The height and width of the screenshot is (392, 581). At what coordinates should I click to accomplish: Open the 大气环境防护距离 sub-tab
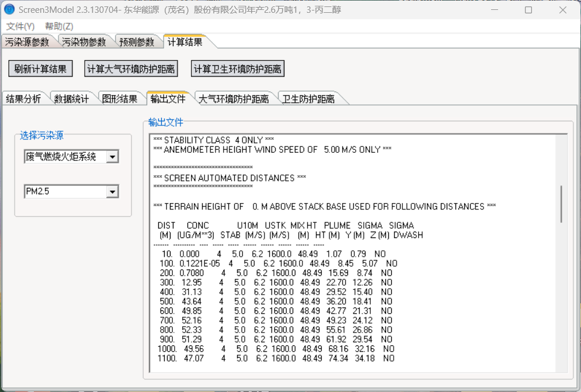pyautogui.click(x=234, y=99)
